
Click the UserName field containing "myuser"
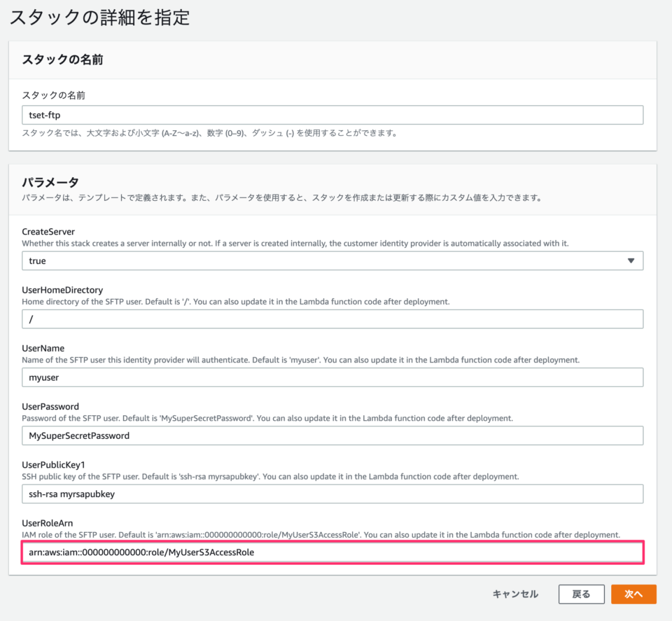[x=332, y=377]
